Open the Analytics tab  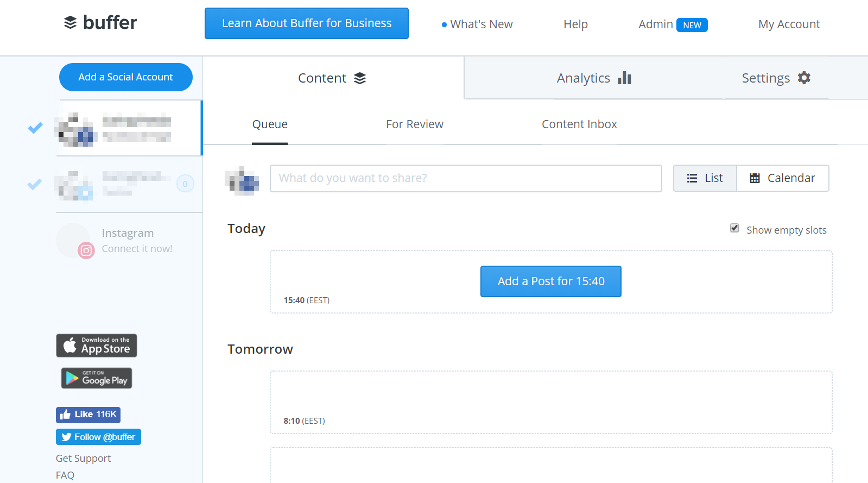pos(594,78)
